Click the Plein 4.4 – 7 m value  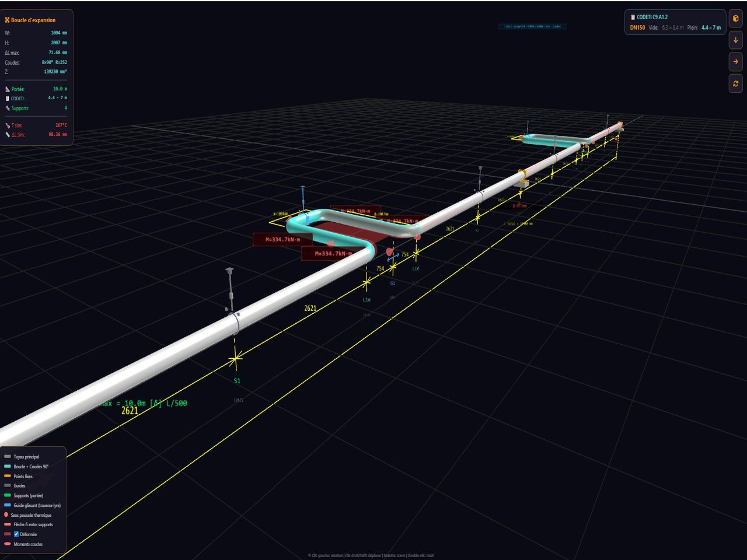point(711,27)
